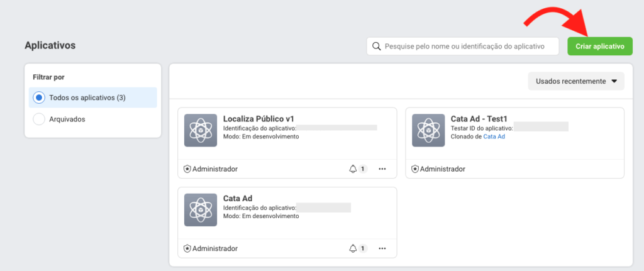Focus the app name search field
The height and width of the screenshot is (271, 644).
tap(463, 47)
